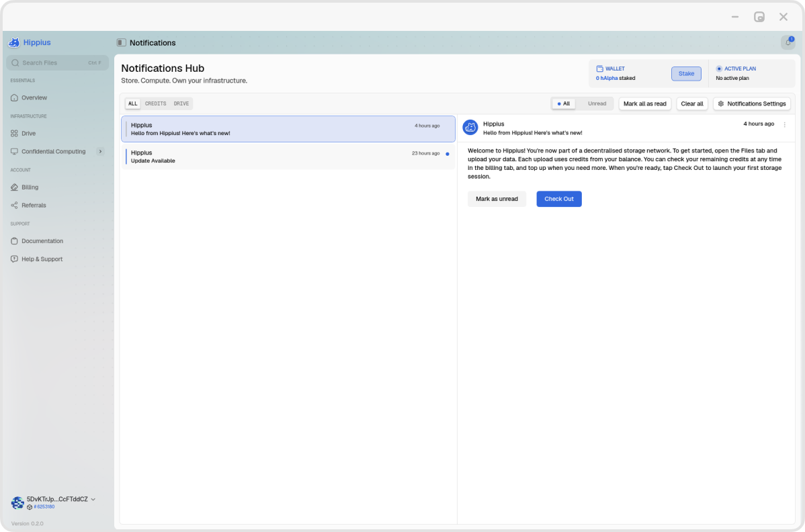Click the Hippius avatar in message detail

470,127
